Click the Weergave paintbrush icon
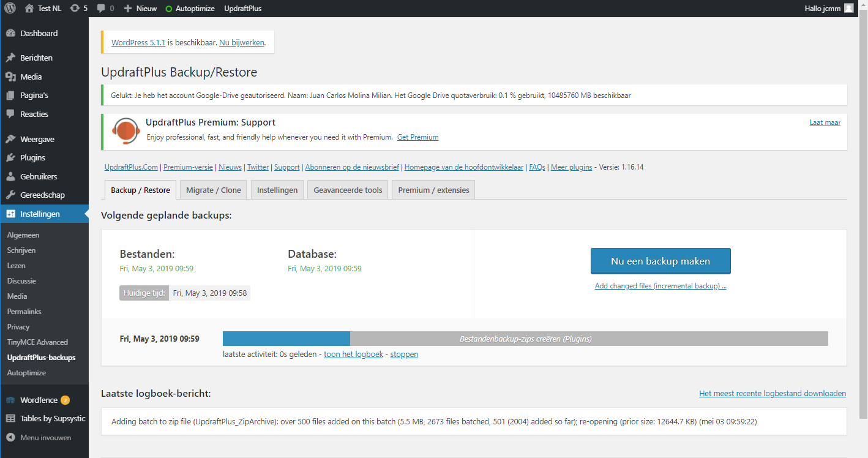Viewport: 868px width, 458px height. 10,139
